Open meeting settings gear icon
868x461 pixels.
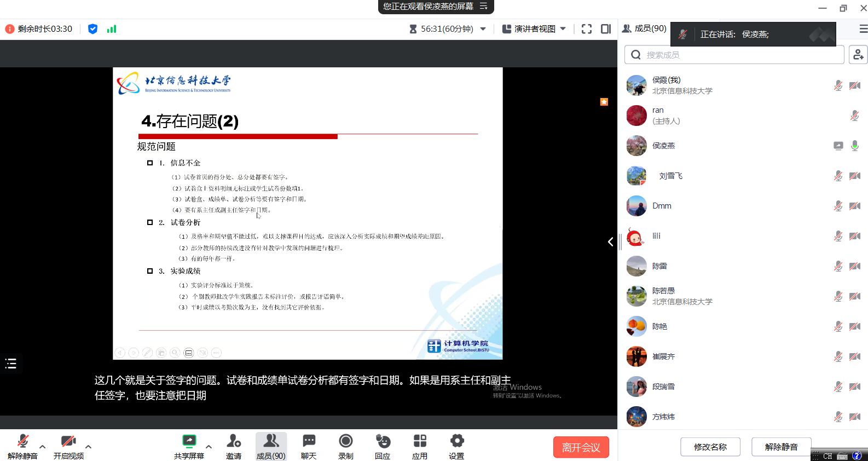tap(456, 446)
